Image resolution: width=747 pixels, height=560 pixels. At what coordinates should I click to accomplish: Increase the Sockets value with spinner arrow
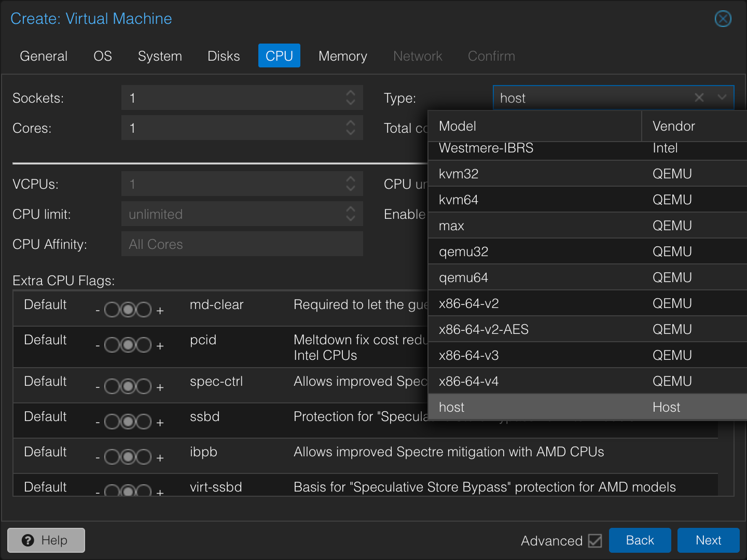pyautogui.click(x=351, y=93)
